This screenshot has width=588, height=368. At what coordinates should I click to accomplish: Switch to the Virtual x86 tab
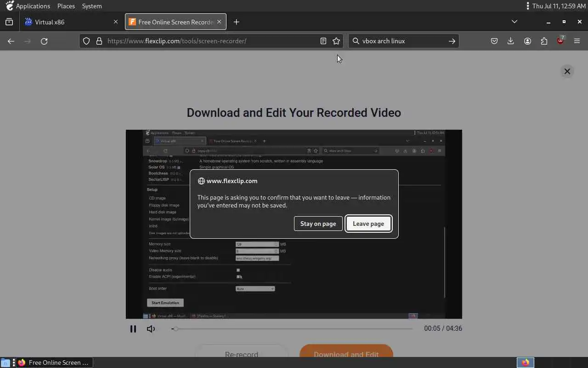pyautogui.click(x=71, y=22)
